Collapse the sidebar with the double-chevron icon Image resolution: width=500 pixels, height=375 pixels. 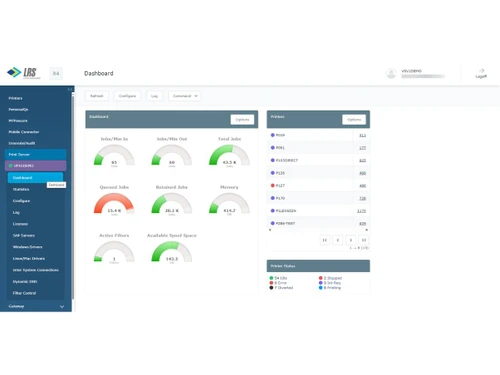(x=70, y=89)
